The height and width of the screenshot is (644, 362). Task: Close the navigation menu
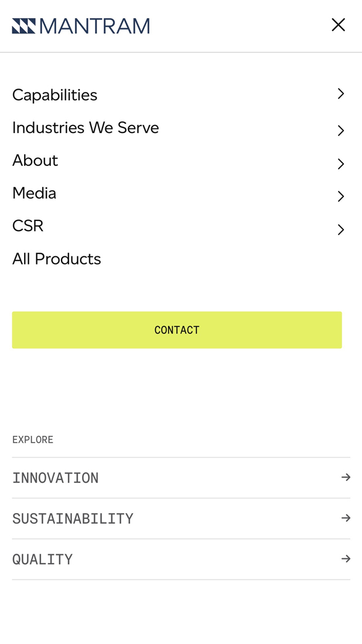(x=338, y=25)
